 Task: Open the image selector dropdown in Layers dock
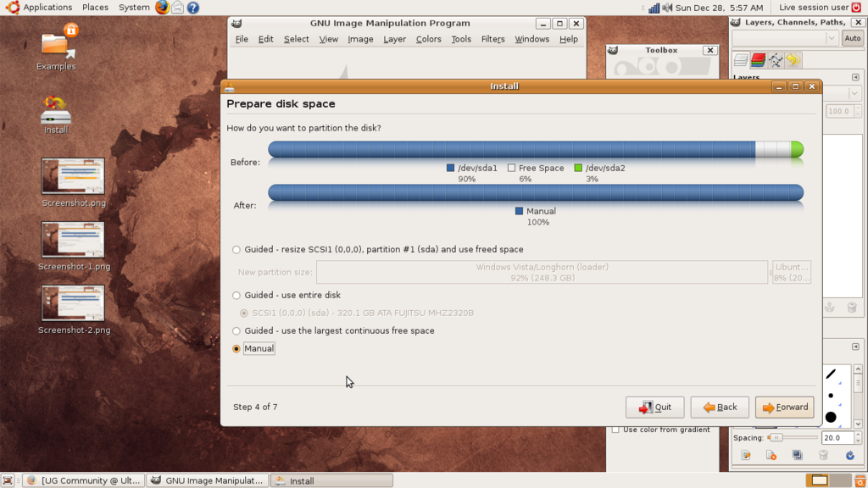click(785, 38)
